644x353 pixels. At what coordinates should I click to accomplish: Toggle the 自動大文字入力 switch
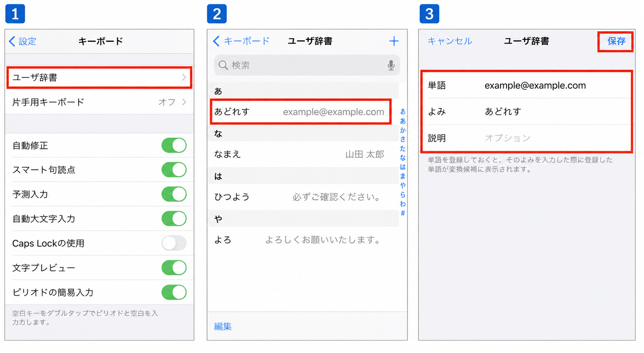pos(174,218)
